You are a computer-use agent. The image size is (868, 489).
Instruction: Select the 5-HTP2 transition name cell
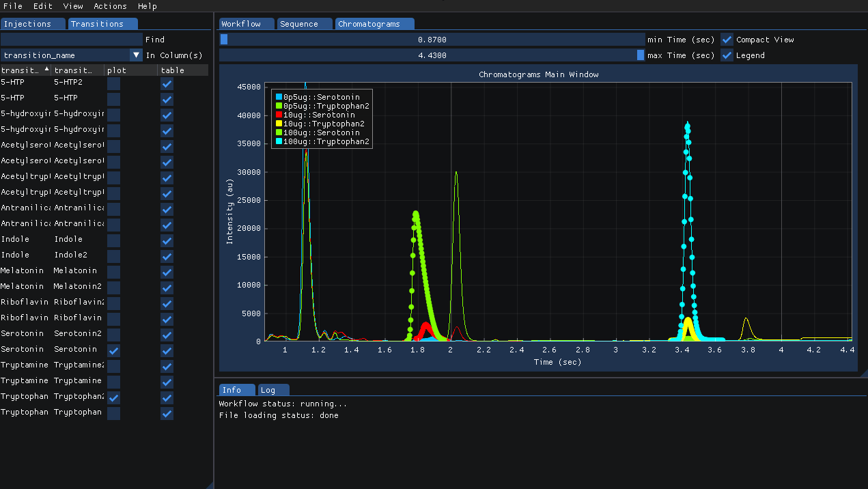[68, 82]
